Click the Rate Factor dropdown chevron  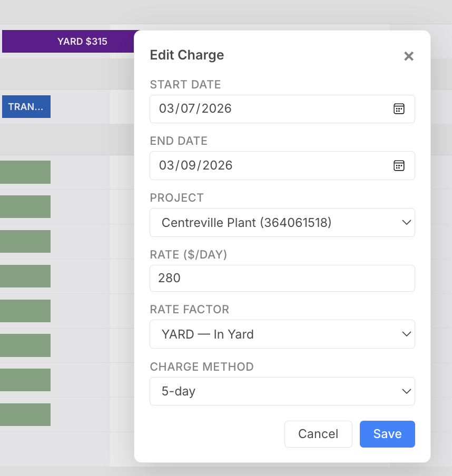406,334
